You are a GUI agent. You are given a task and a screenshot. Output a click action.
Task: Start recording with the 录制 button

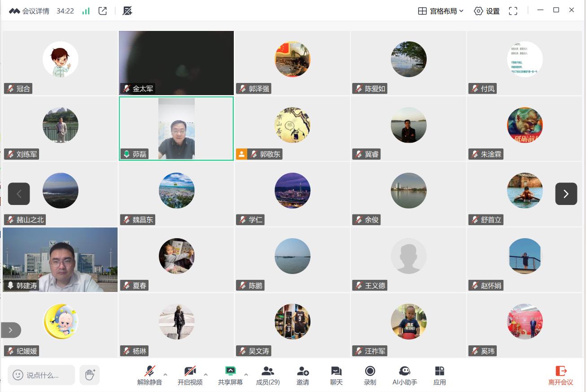tap(370, 375)
